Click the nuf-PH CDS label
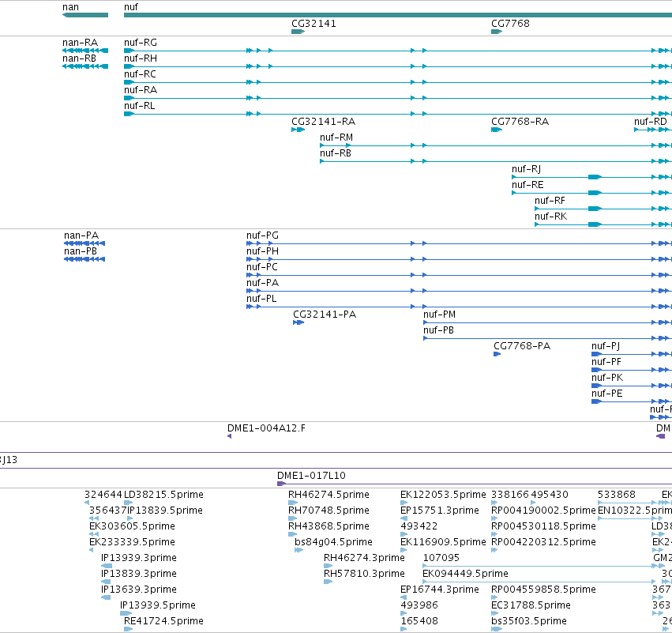 [x=262, y=251]
